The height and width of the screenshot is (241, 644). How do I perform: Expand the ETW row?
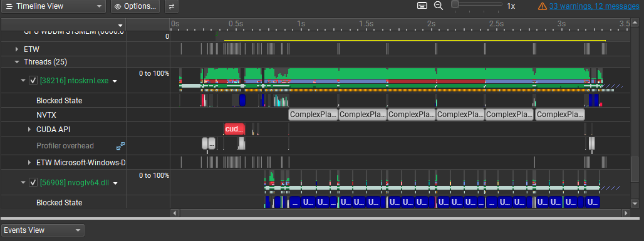17,49
